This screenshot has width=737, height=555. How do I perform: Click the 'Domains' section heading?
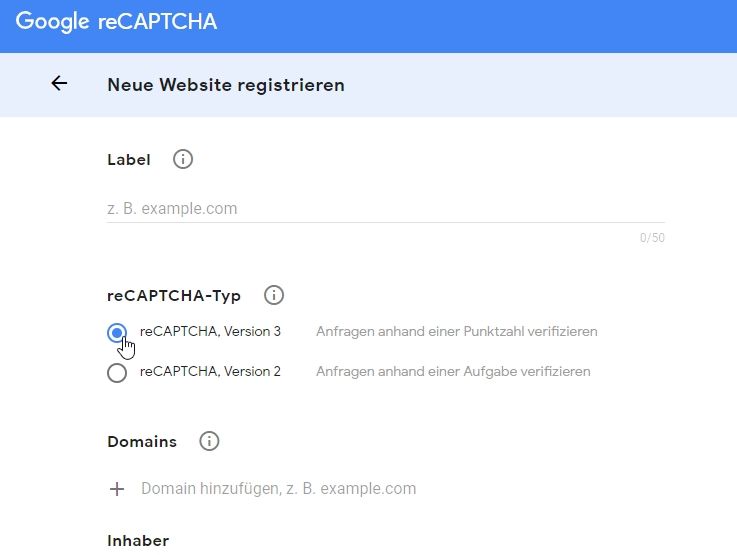(142, 441)
